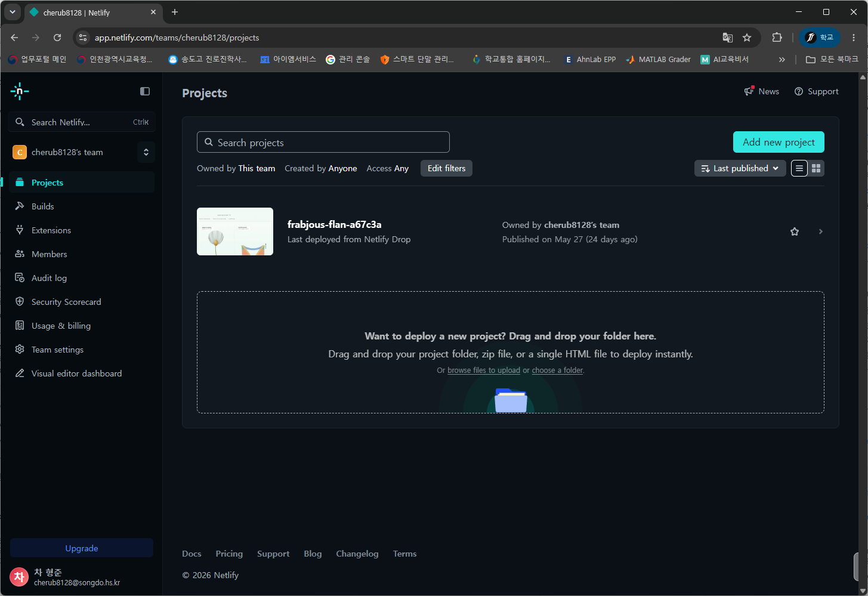
Task: Bookmark this page with star icon
Action: coord(747,38)
